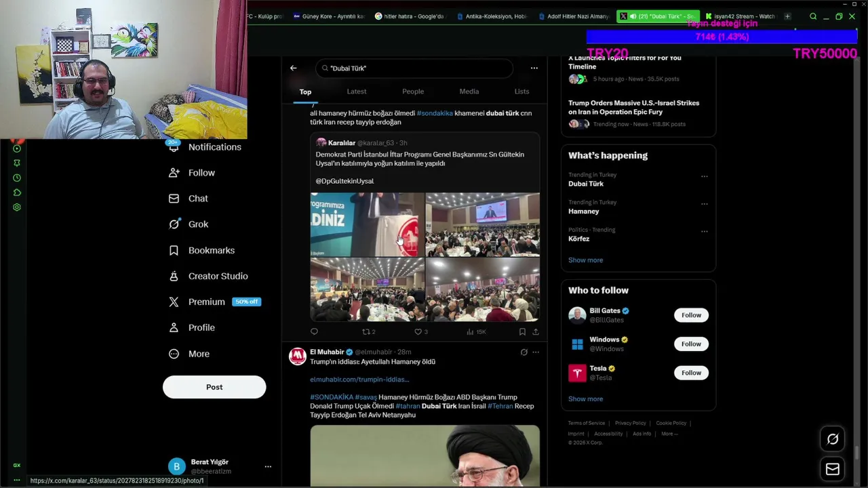The image size is (868, 488).
Task: Open first iftar photo with red logo
Action: click(367, 224)
